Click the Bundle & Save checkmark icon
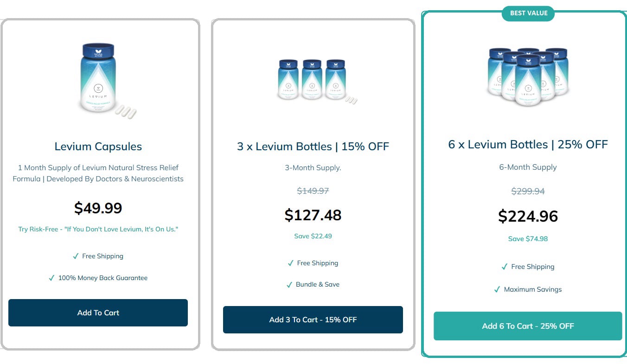This screenshot has height=364, width=627. point(289,285)
